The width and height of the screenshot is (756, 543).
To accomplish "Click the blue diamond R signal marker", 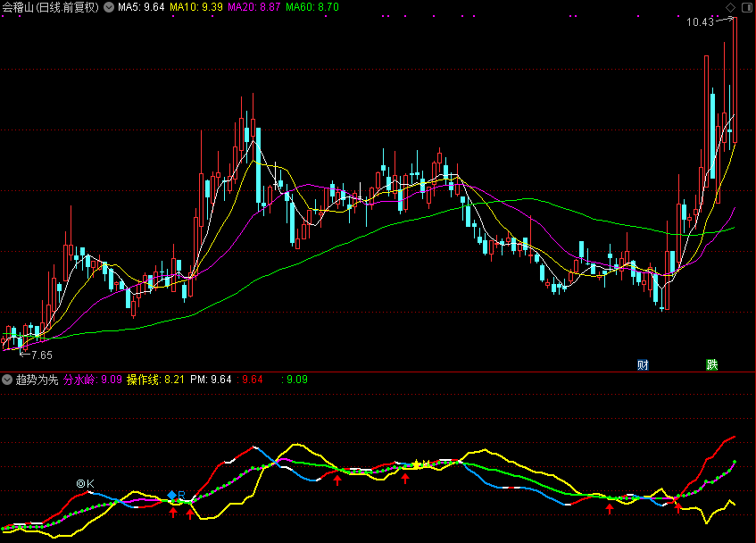I will pos(176,496).
